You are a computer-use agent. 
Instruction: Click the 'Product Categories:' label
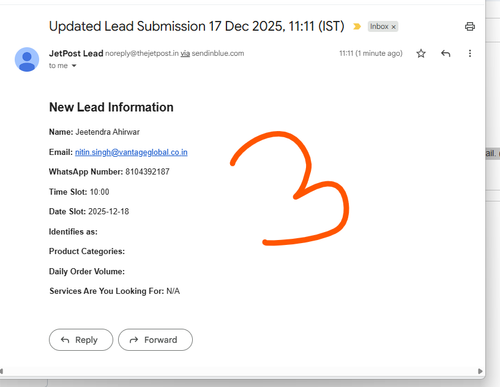click(87, 251)
